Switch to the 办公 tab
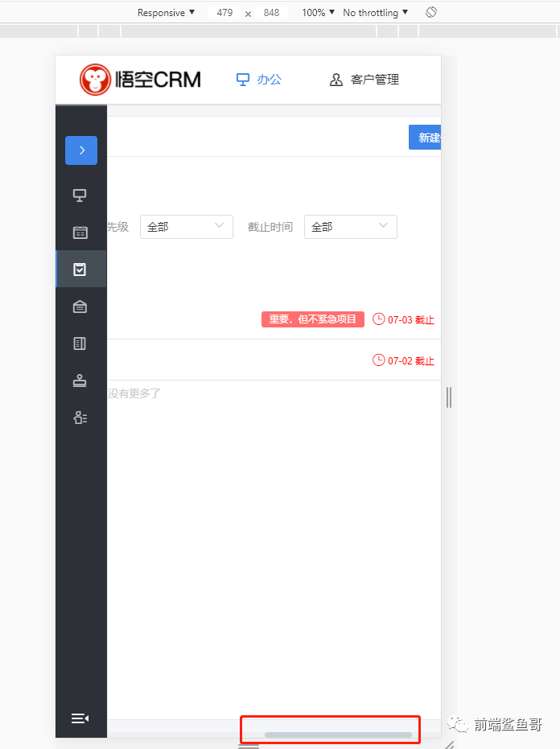The width and height of the screenshot is (560, 749). point(259,80)
